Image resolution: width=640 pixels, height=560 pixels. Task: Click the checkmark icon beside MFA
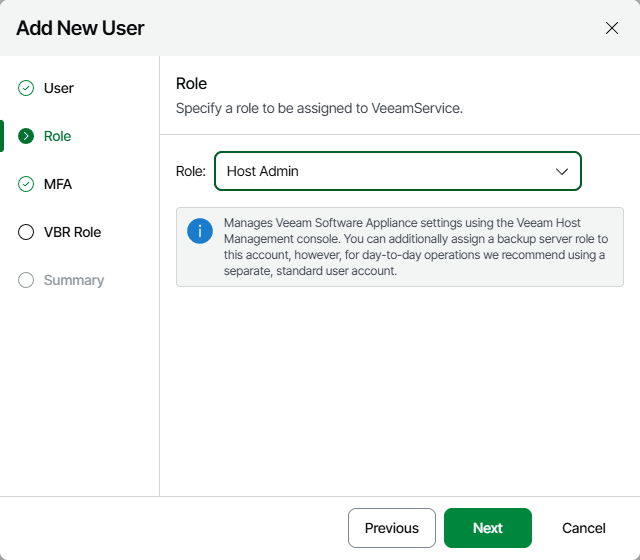pos(26,184)
